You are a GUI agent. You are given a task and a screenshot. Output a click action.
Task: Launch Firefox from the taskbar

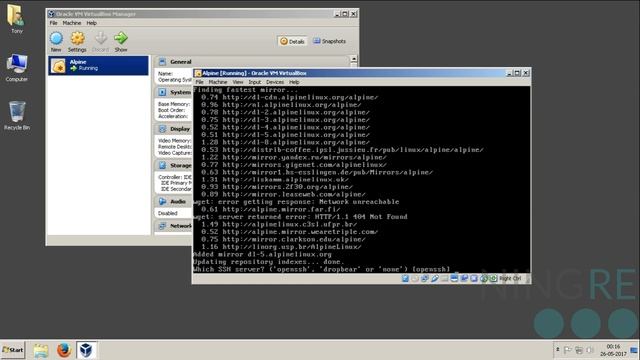[64, 350]
